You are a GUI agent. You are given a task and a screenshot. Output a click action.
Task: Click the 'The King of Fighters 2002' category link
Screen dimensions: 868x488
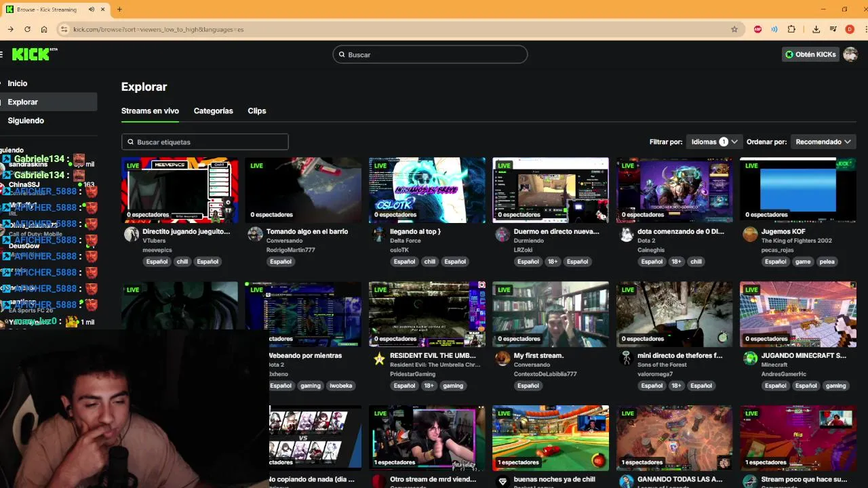(797, 241)
